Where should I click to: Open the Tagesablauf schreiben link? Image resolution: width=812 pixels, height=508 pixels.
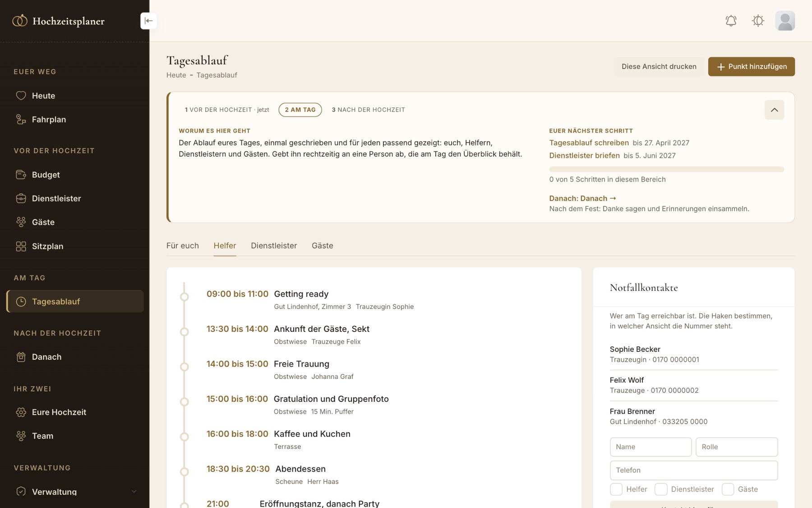[589, 143]
